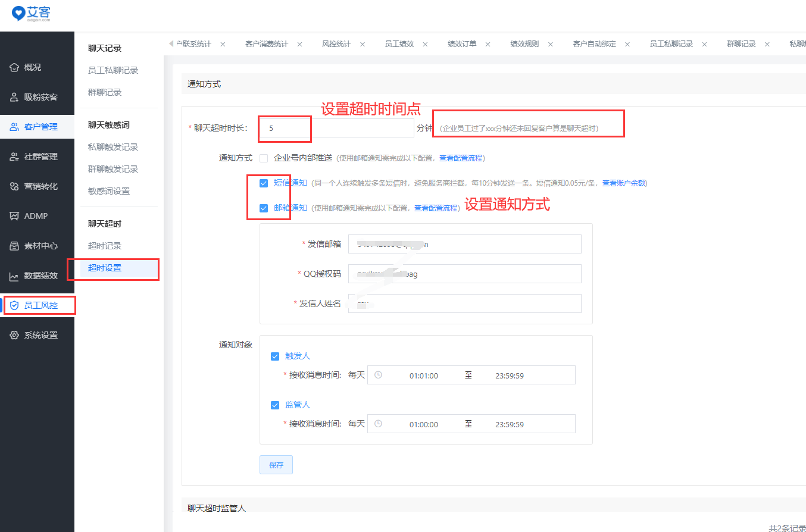The image size is (806, 532).
Task: Click the 数据绩效 line chart icon
Action: [14, 276]
